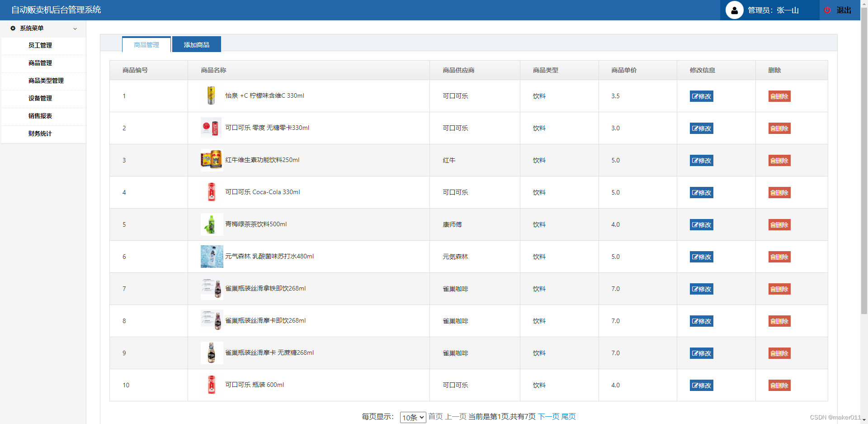The width and height of the screenshot is (868, 424).
Task: Click price 3.5 in first row
Action: click(x=615, y=96)
